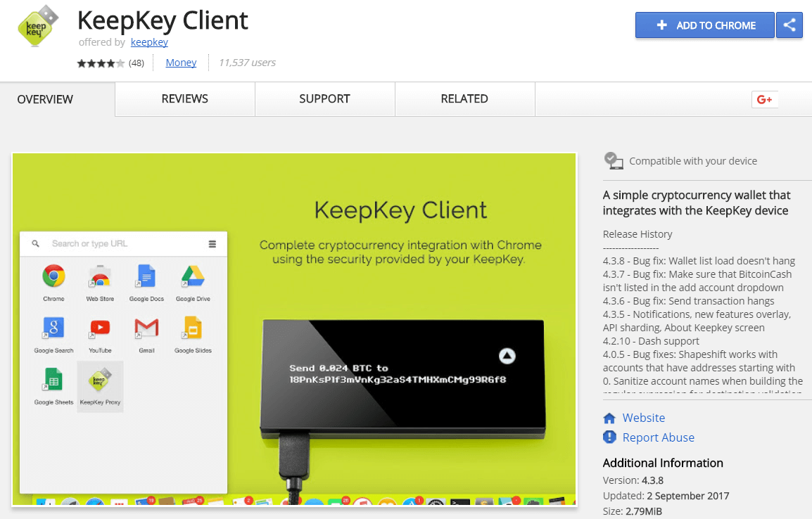Open the Money category link
The image size is (812, 519).
pos(181,63)
